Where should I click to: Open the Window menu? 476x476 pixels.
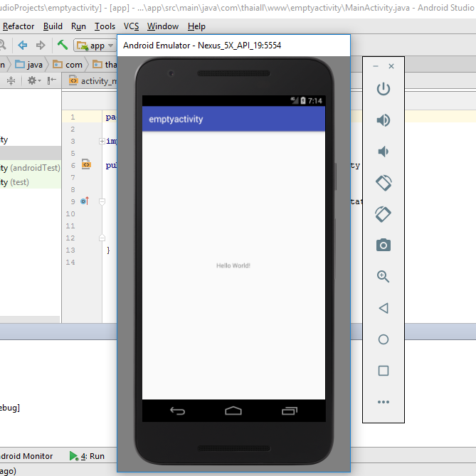pos(163,26)
